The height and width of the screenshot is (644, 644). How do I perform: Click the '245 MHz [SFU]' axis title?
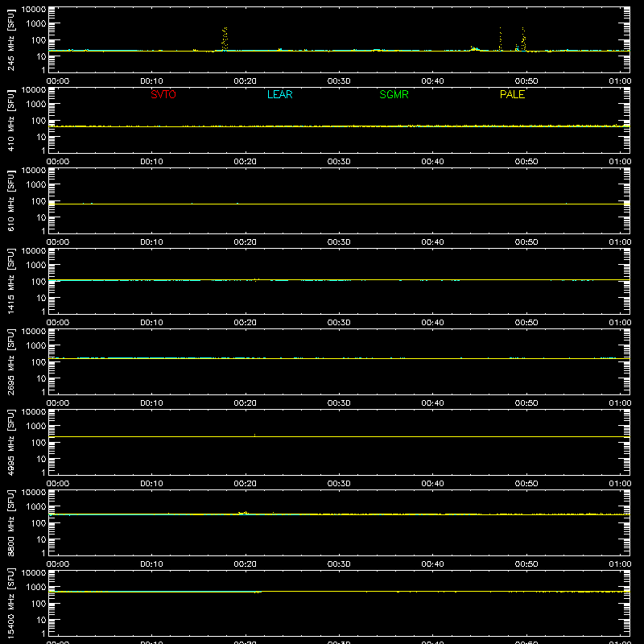pyautogui.click(x=11, y=39)
